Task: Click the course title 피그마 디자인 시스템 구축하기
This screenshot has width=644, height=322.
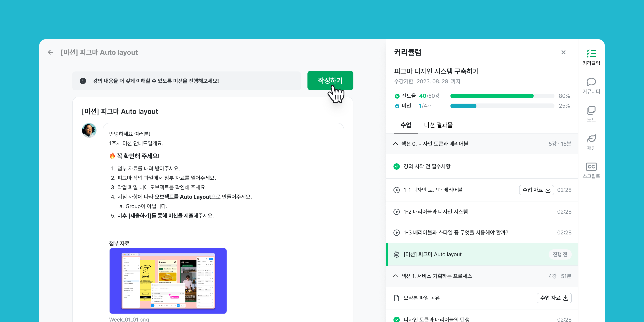Action: click(x=436, y=71)
